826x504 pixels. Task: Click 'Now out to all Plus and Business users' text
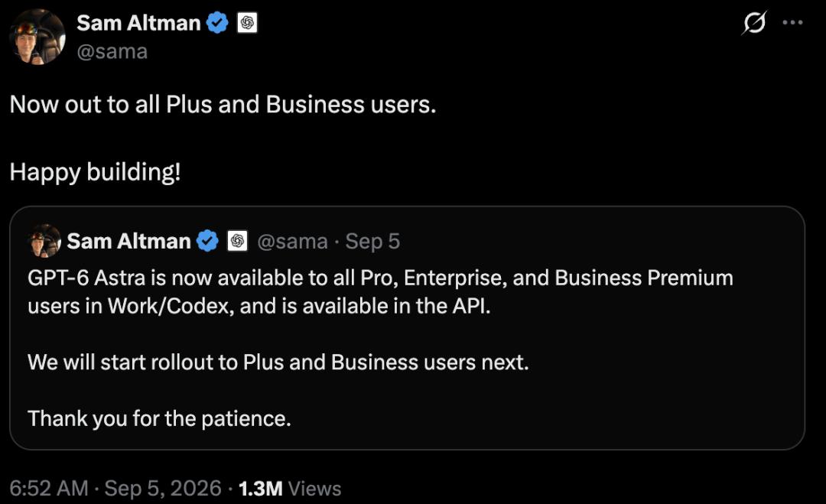pos(223,104)
